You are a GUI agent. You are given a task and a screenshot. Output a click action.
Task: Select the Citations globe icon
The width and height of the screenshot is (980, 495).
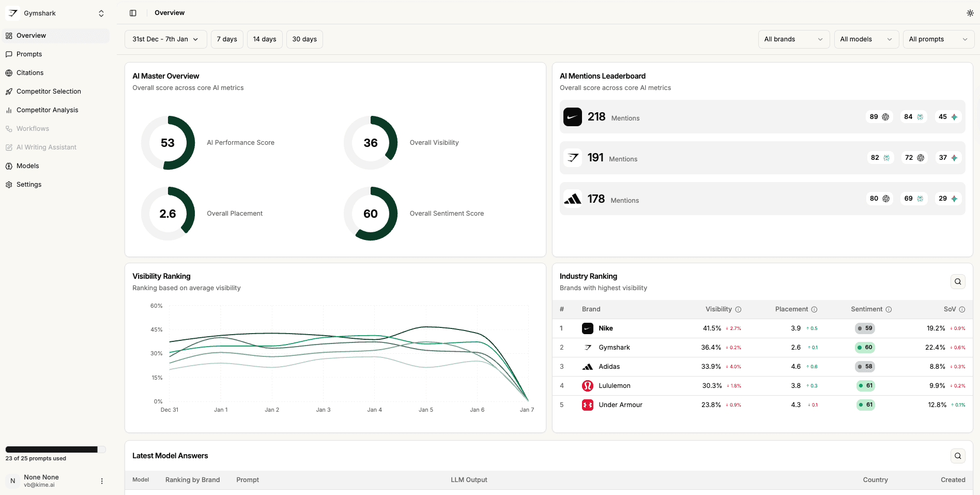pyautogui.click(x=9, y=72)
